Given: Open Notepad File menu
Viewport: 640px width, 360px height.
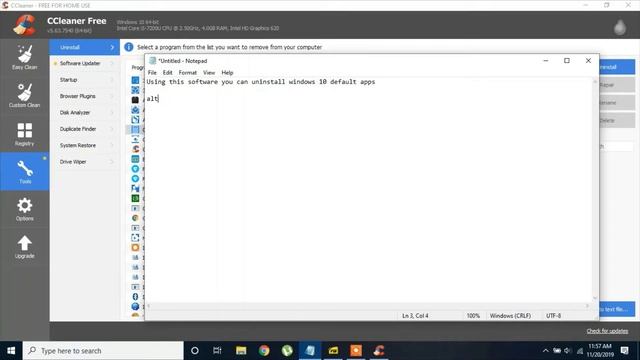Looking at the screenshot, I should pos(152,72).
